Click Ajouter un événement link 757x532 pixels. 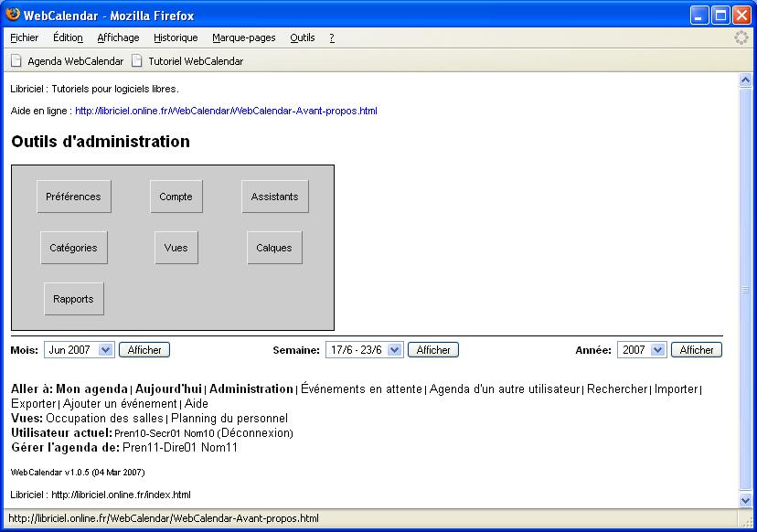[x=120, y=404]
